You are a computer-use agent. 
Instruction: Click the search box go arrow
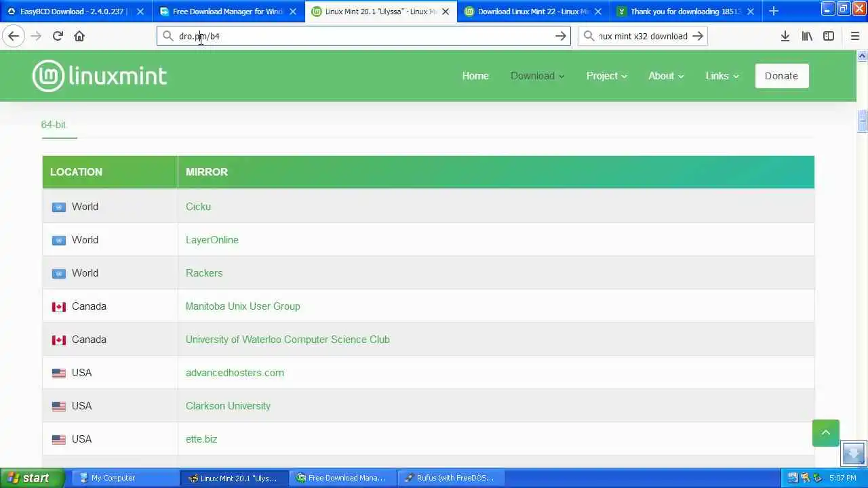(698, 36)
